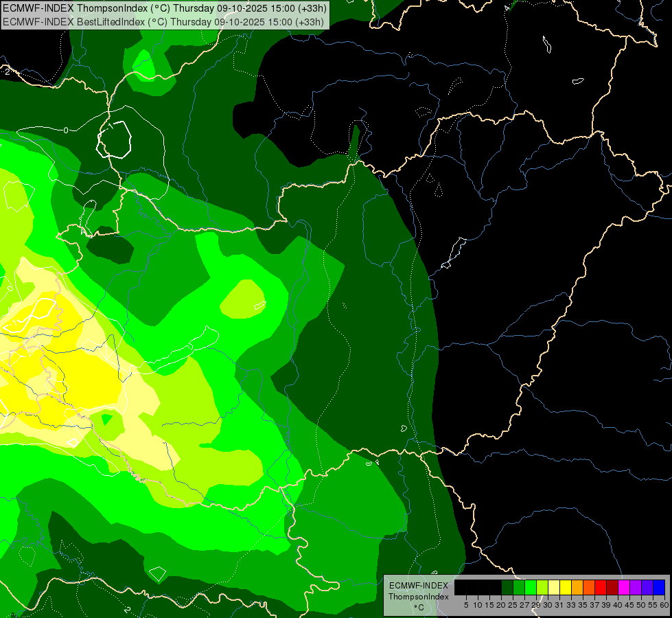Select the yellow-green legend swatch
This screenshot has height=618, width=672.
coord(542,587)
